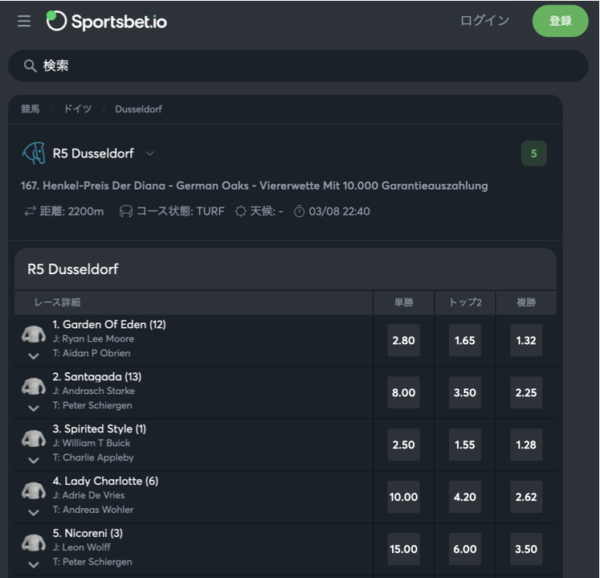The width and height of the screenshot is (600, 578).
Task: Click the ログイン login link
Action: point(484,21)
